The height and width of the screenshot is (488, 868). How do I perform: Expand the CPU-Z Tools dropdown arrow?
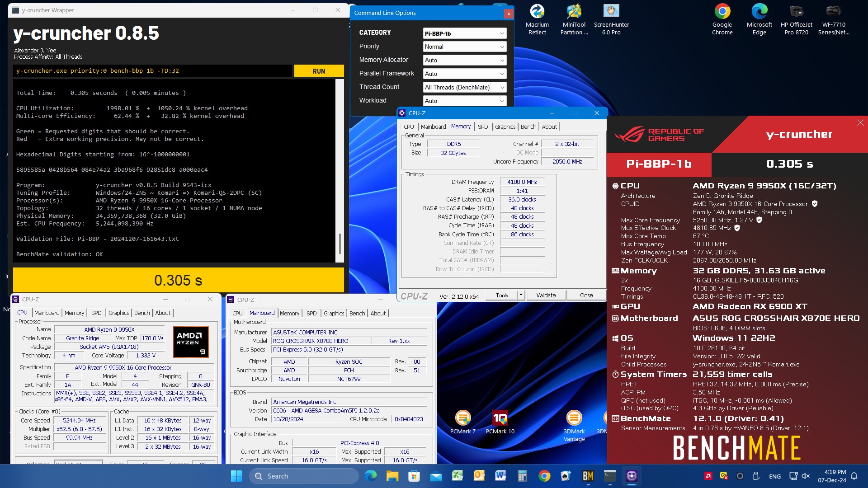point(521,295)
